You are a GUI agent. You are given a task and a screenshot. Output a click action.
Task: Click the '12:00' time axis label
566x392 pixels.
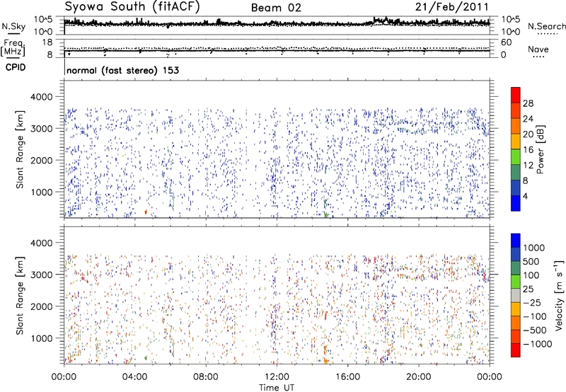[x=277, y=377]
